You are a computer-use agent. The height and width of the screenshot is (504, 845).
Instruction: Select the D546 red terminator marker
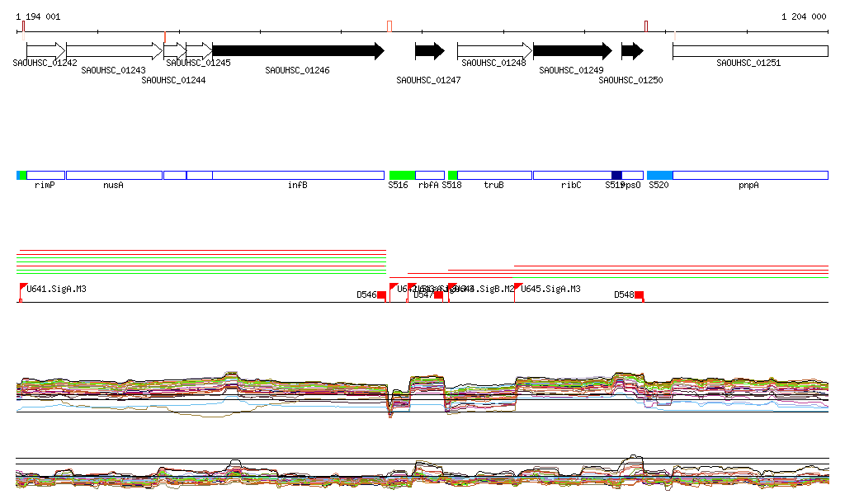(x=381, y=295)
